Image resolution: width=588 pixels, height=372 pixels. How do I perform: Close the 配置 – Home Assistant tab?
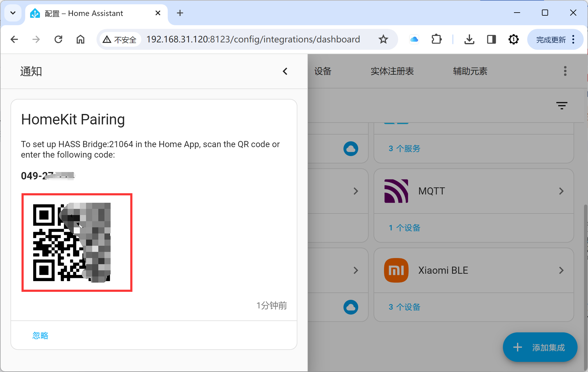(158, 13)
